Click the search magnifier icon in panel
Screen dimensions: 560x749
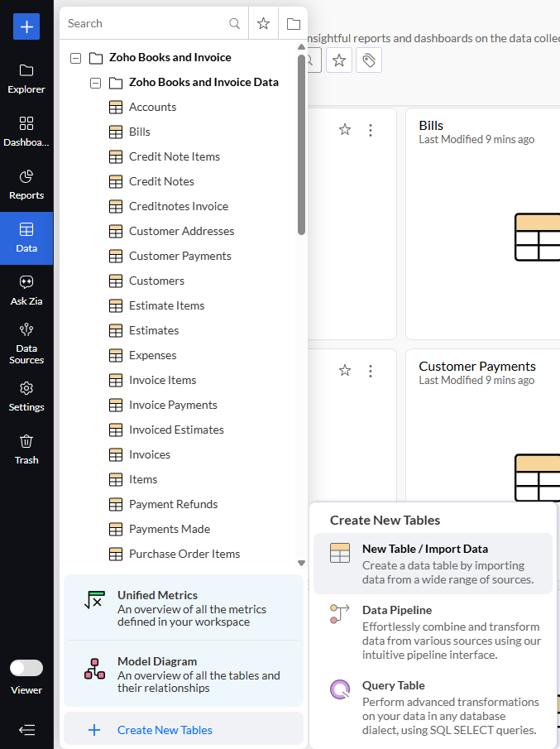(x=234, y=23)
